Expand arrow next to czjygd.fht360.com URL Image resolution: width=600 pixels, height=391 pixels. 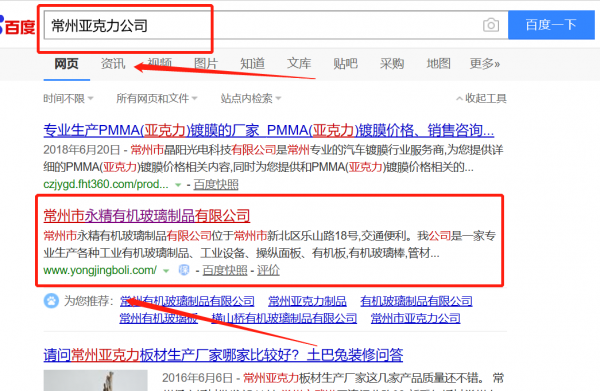[178, 185]
